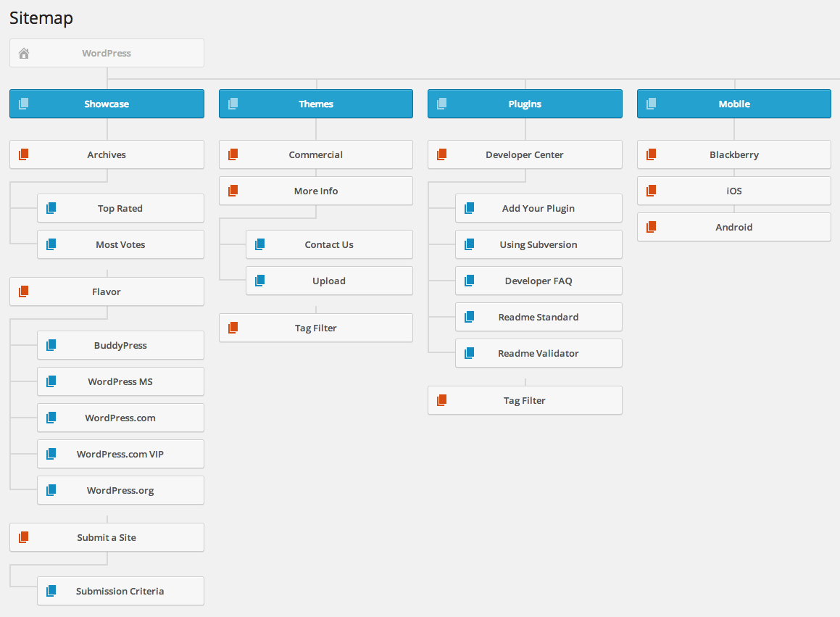The width and height of the screenshot is (840, 617).
Task: Select the Contact Us page
Action: (330, 244)
